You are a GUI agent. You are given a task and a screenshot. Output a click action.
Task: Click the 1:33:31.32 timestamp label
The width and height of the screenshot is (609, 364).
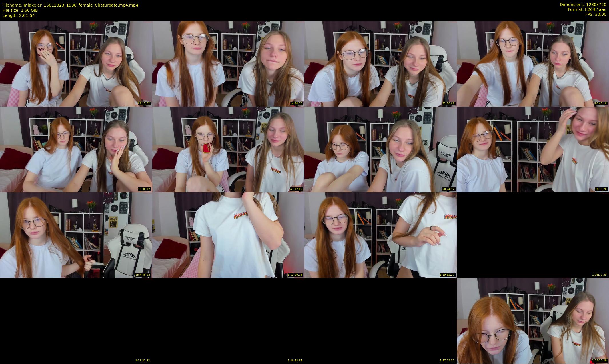point(143,361)
